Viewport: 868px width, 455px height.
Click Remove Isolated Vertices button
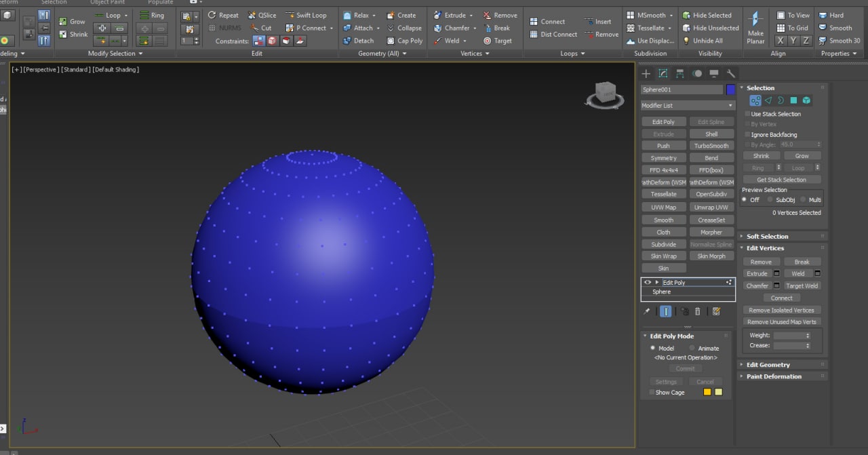pyautogui.click(x=781, y=310)
